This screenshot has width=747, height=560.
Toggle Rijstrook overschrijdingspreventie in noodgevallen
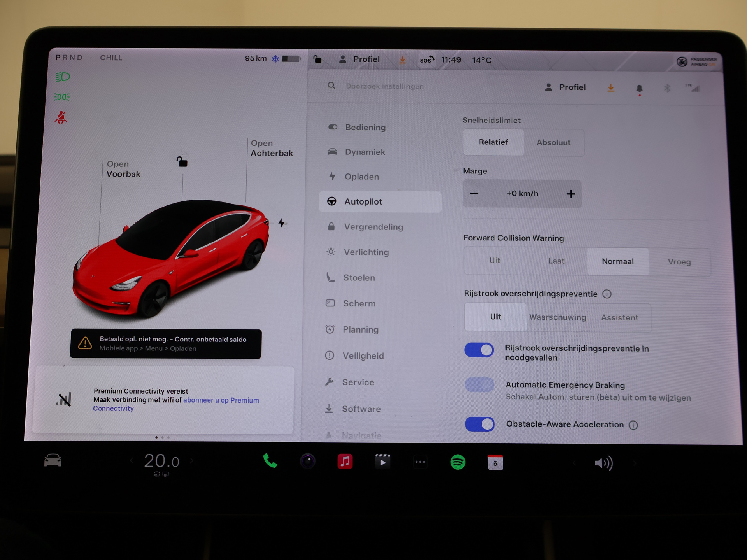coord(479,350)
